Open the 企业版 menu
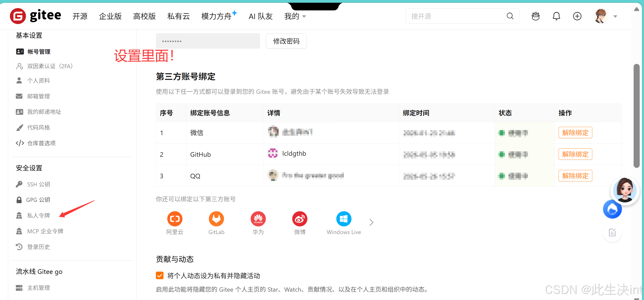The width and height of the screenshot is (644, 300). (110, 16)
